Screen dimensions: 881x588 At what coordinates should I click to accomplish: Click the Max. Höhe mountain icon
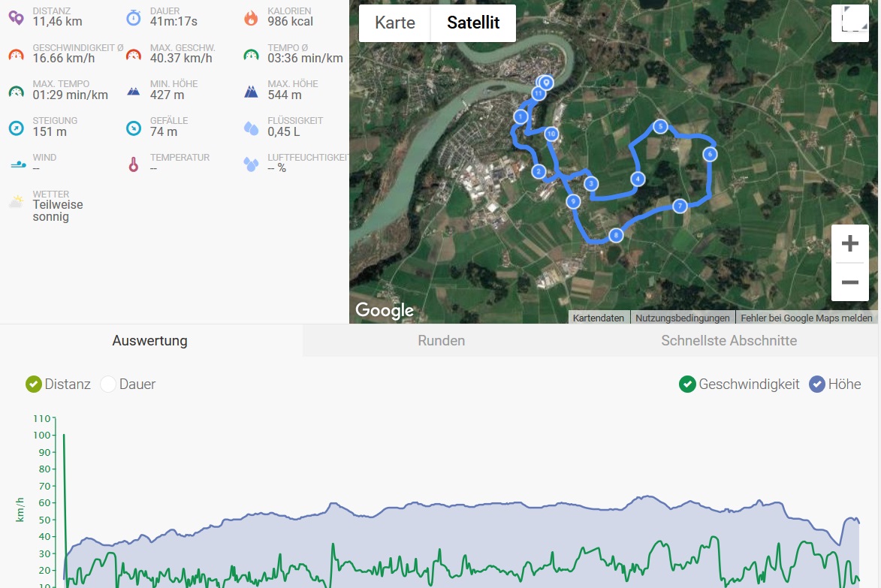pos(251,91)
